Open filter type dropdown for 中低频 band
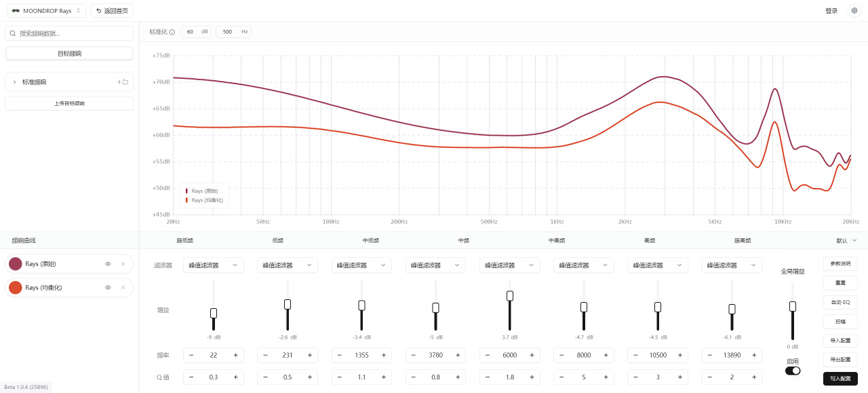 point(361,265)
